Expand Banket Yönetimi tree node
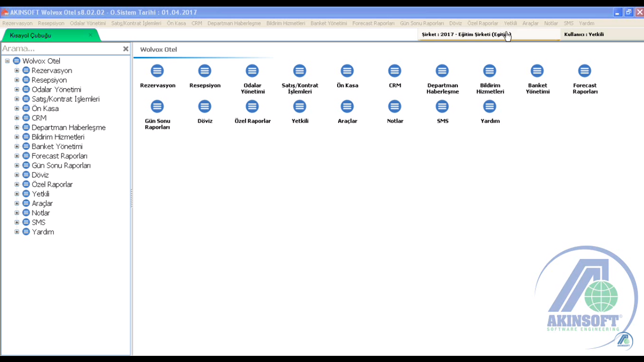Image resolution: width=644 pixels, height=362 pixels. pyautogui.click(x=17, y=146)
